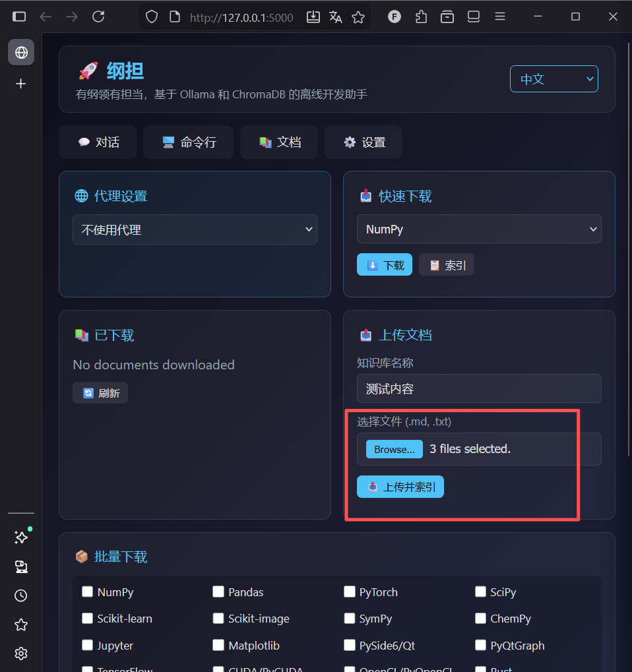Screen dimensions: 632x672
Task: Bookmark this page with the star
Action: click(358, 16)
